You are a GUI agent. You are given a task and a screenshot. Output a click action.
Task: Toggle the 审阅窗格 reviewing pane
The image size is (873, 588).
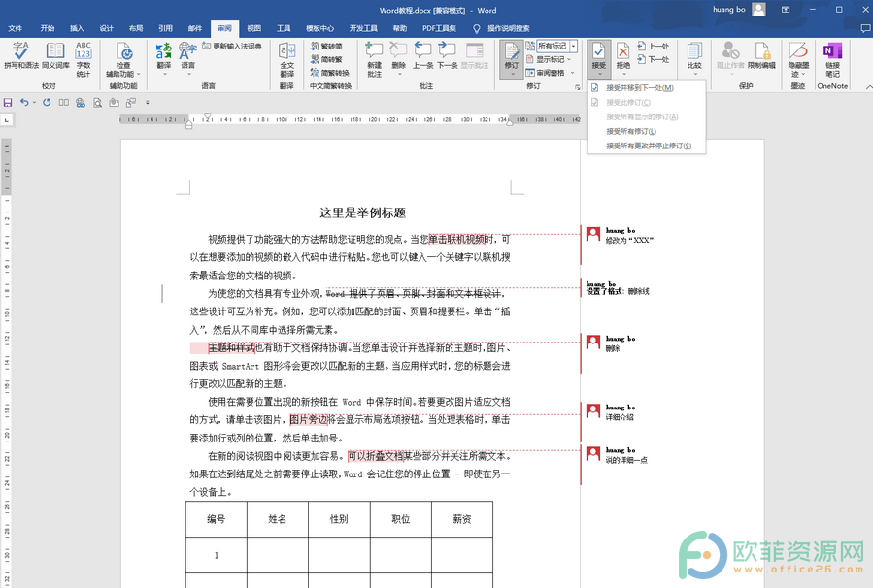(546, 73)
